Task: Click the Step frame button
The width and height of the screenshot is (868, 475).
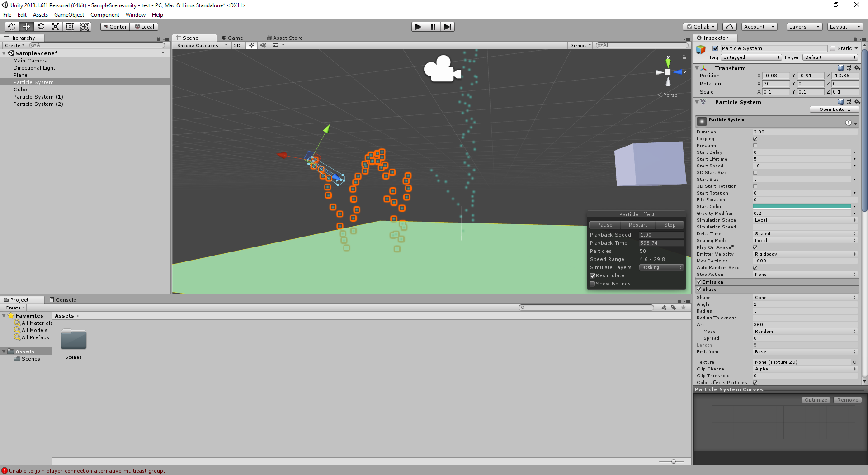Action: (x=448, y=27)
